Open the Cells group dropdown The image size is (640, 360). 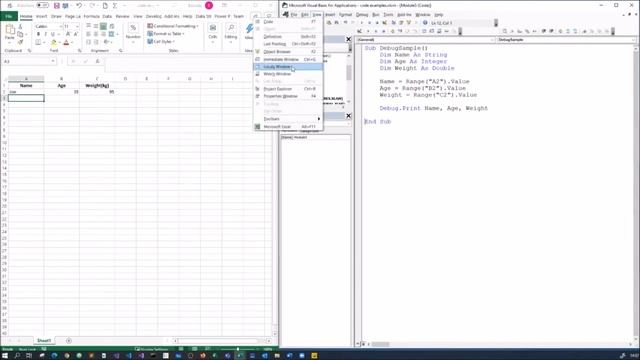[213, 33]
